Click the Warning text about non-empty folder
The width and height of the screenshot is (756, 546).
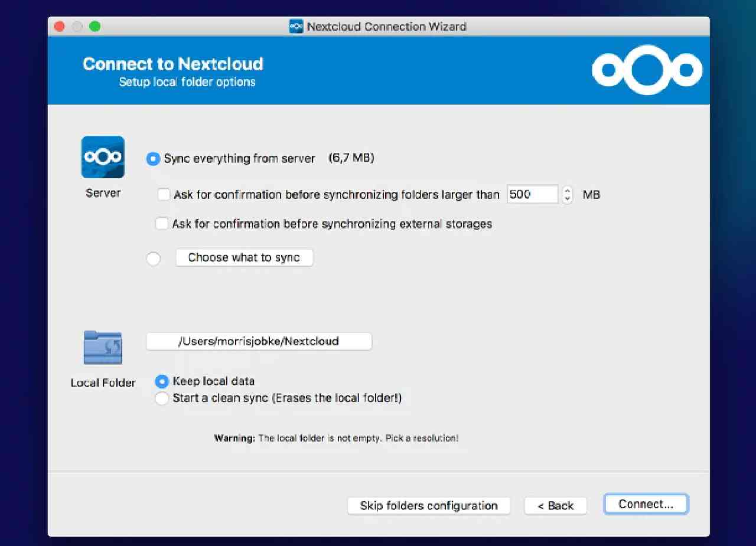pos(336,439)
